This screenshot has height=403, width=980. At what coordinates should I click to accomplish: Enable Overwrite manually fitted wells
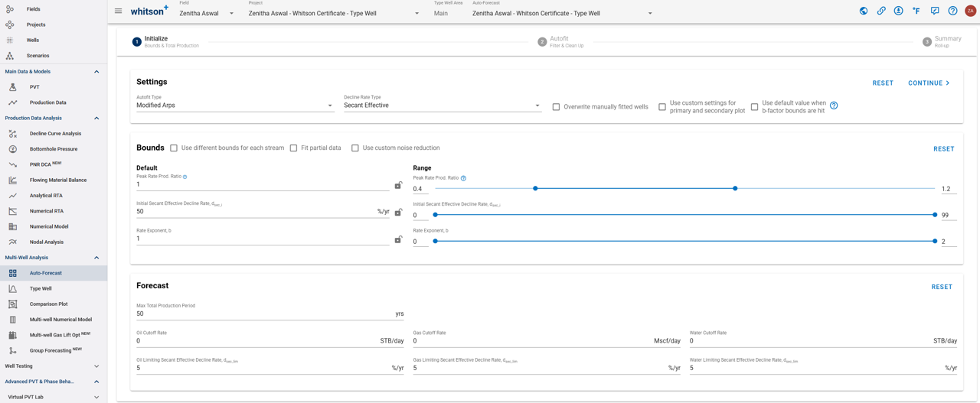[557, 107]
